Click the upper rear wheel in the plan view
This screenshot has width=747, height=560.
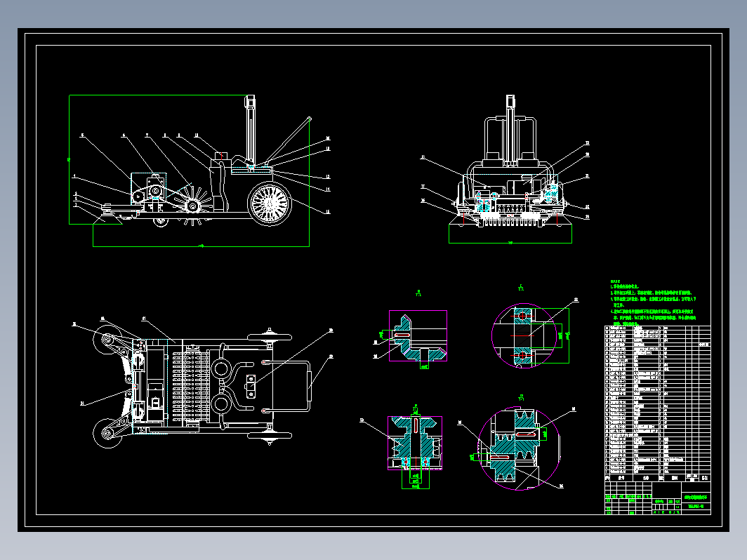pos(269,337)
